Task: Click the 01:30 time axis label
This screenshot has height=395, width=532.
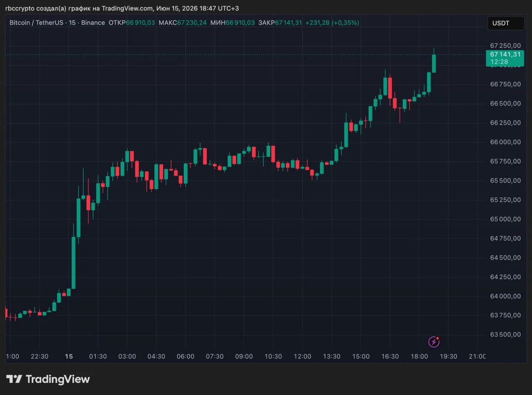Action: pyautogui.click(x=98, y=356)
